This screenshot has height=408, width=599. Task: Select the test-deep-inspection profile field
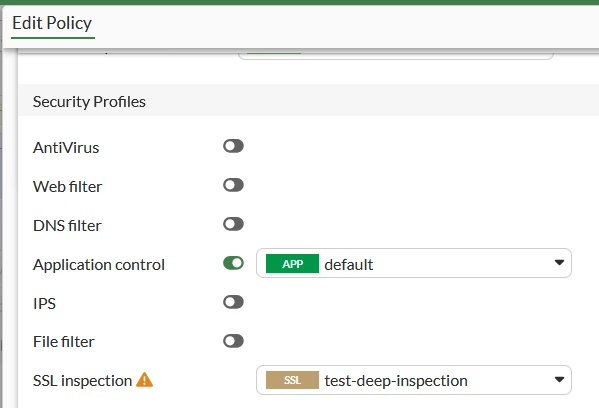(414, 380)
